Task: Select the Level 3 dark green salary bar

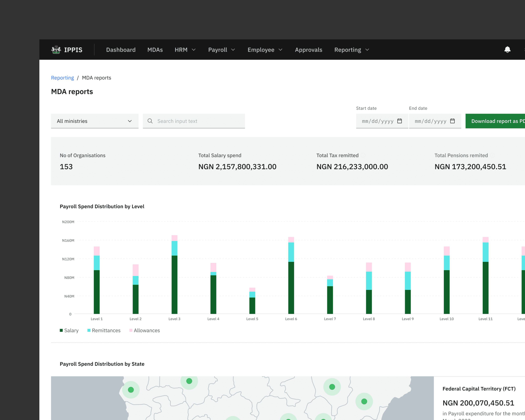Action: (174, 285)
